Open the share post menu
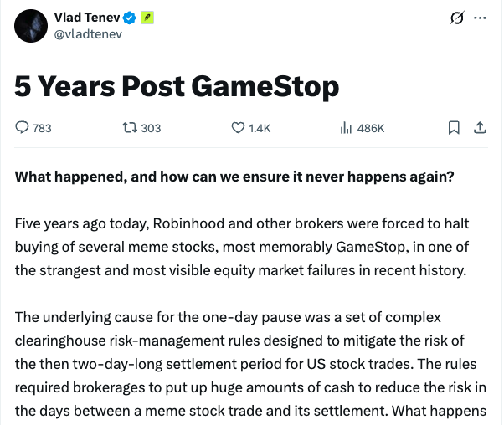 [480, 128]
